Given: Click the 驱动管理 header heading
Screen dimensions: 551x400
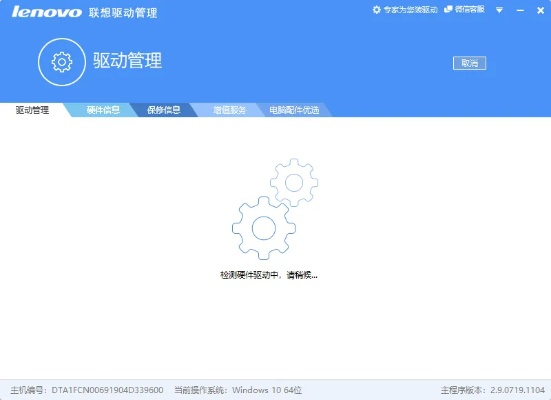Looking at the screenshot, I should [127, 60].
